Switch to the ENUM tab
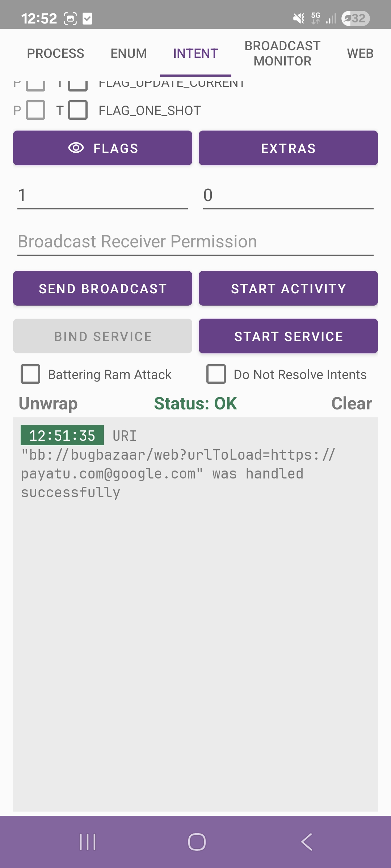The image size is (391, 868). pos(129,54)
